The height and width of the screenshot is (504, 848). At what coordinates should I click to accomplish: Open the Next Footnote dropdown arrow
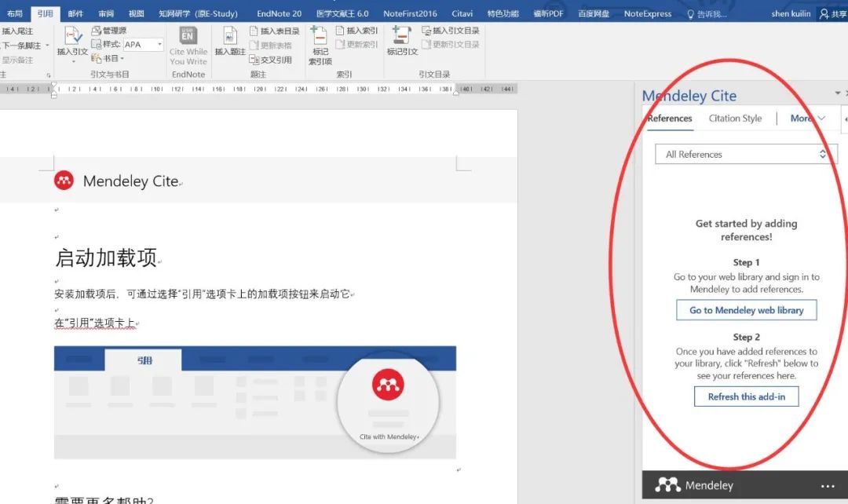tap(48, 46)
